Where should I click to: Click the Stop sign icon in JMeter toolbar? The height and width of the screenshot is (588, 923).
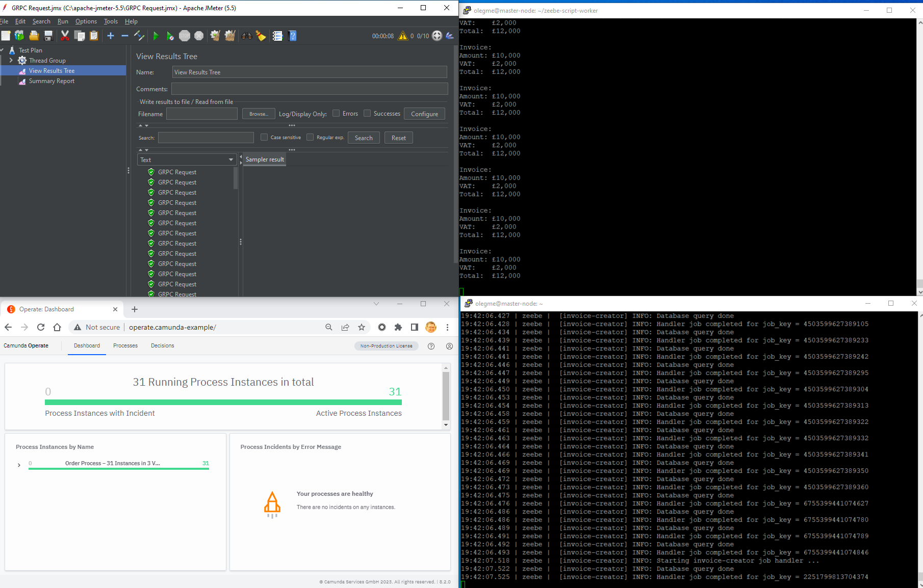pos(185,36)
